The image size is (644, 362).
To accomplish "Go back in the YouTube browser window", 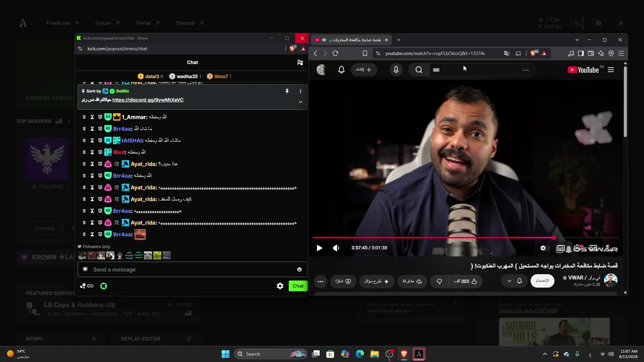I will point(315,53).
